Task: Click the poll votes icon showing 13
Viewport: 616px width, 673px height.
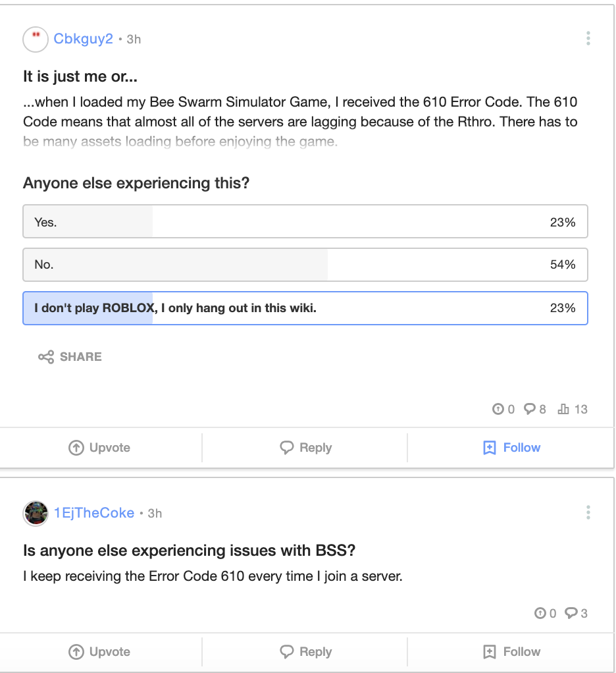Action: (x=563, y=410)
